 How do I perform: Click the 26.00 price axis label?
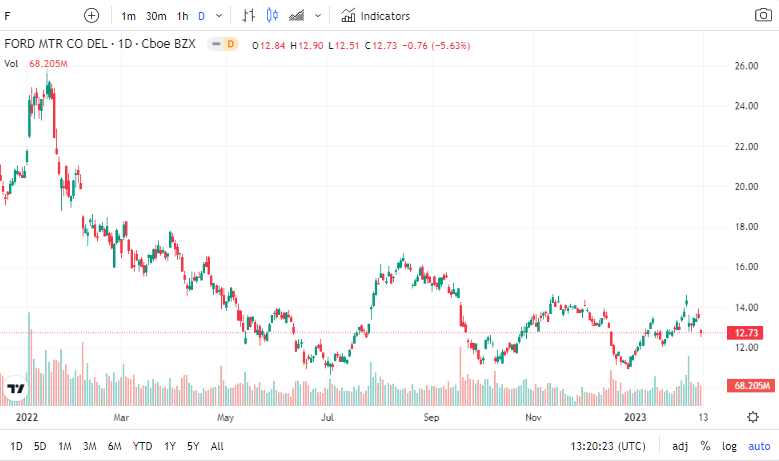click(x=746, y=66)
